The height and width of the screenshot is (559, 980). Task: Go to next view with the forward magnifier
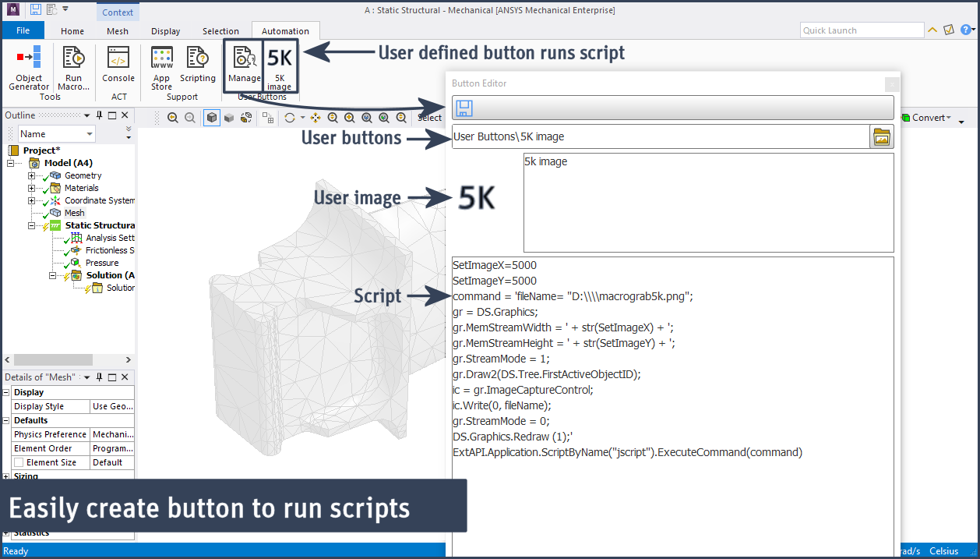189,118
